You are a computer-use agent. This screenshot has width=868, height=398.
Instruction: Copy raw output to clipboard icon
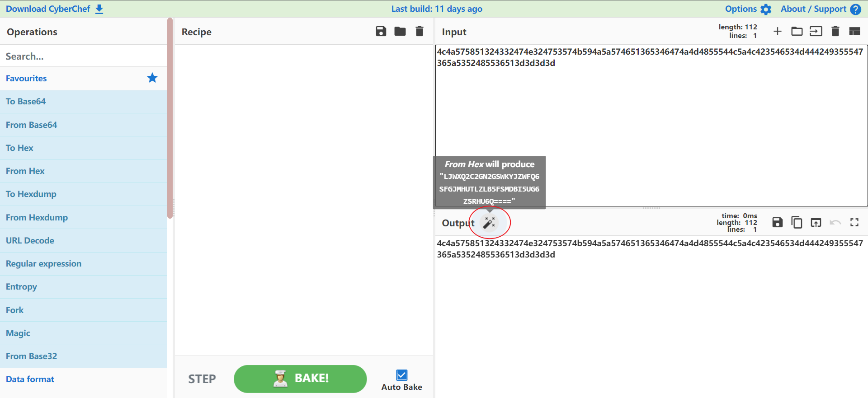(x=797, y=222)
